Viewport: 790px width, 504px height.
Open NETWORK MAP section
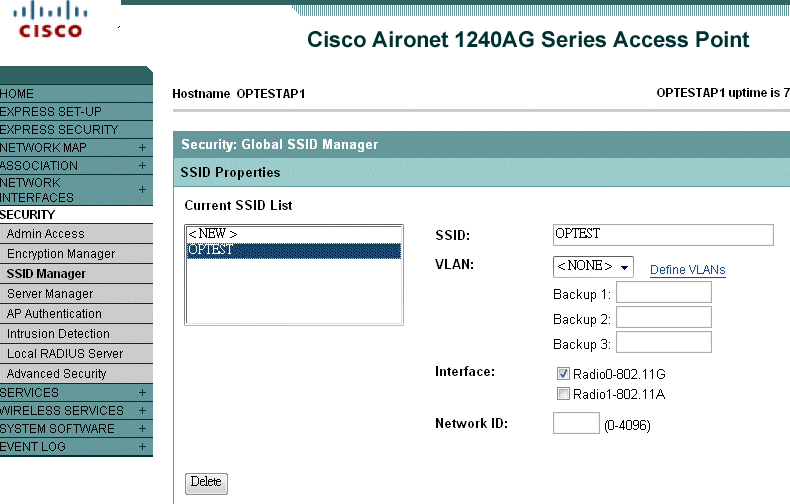coord(43,148)
